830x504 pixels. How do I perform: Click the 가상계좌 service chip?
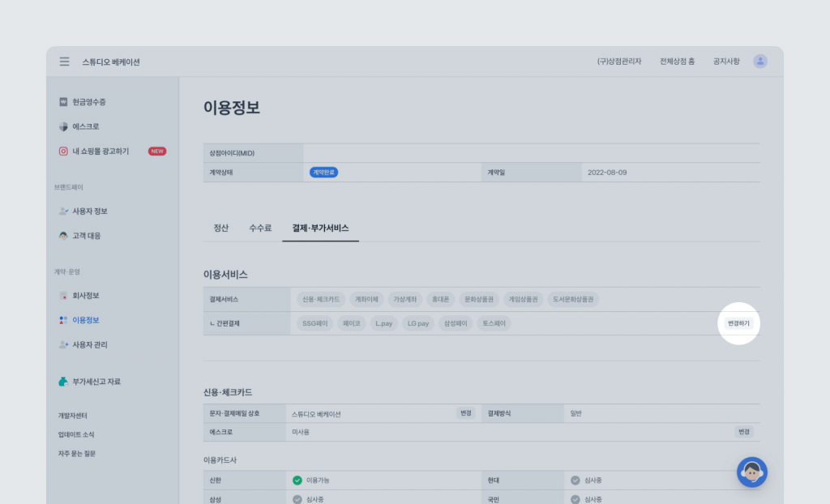pyautogui.click(x=405, y=299)
